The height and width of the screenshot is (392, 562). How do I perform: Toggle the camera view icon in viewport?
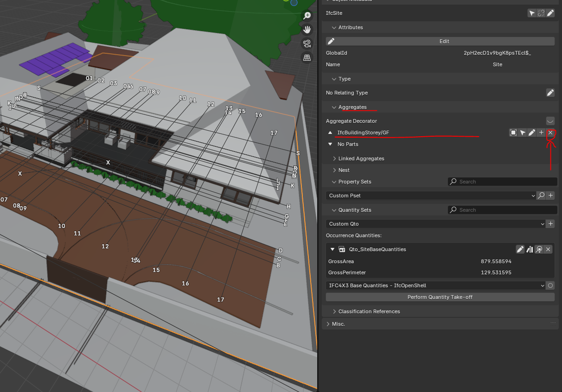307,44
